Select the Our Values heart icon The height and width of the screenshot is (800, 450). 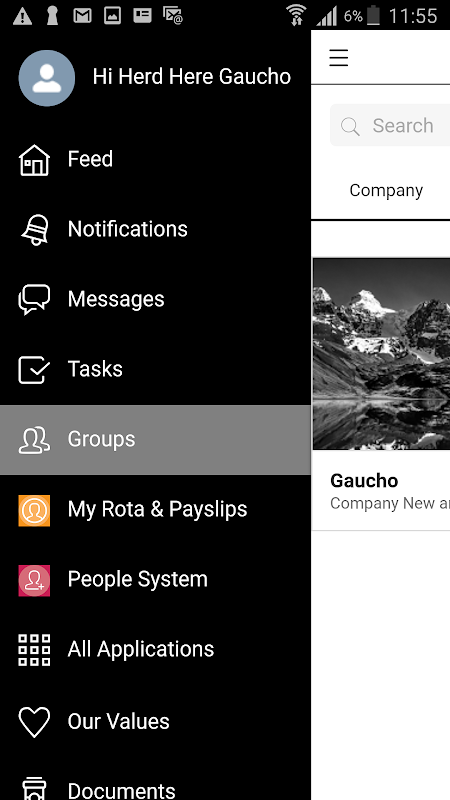coord(34,721)
